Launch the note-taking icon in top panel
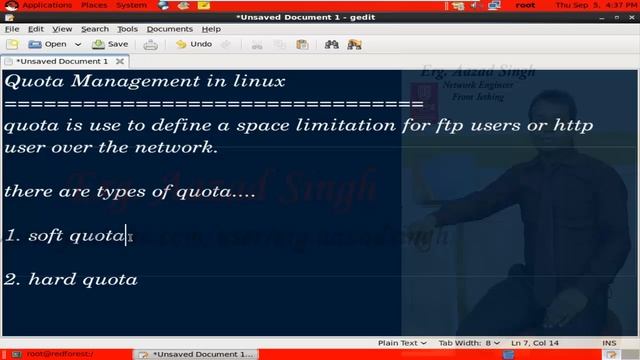 [x=204, y=5]
